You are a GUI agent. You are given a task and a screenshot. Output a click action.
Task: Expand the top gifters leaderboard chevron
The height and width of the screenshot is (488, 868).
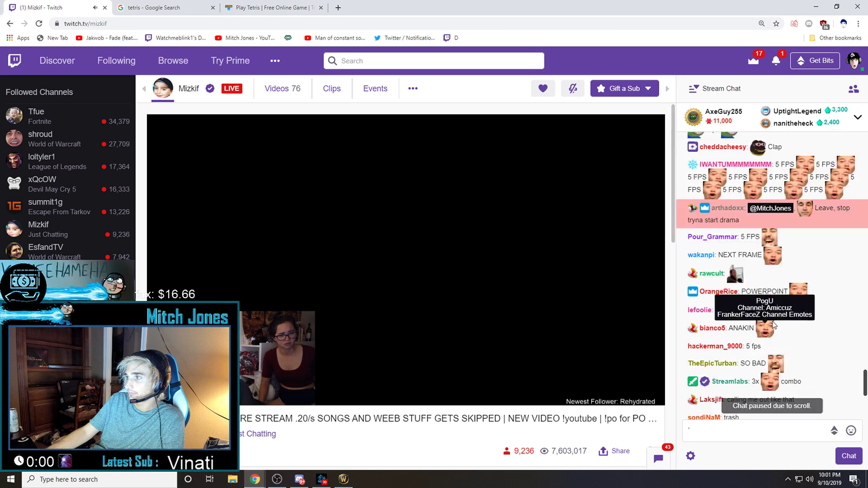(858, 117)
